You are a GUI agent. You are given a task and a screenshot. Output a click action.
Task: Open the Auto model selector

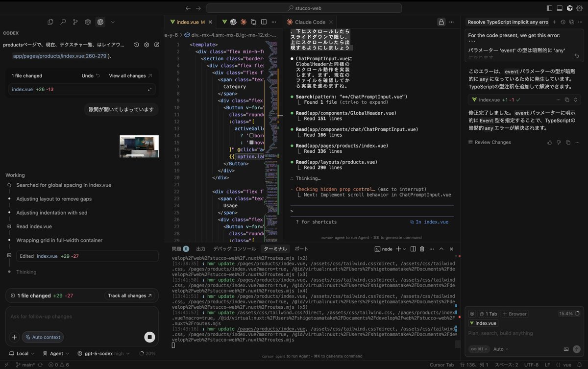click(500, 349)
